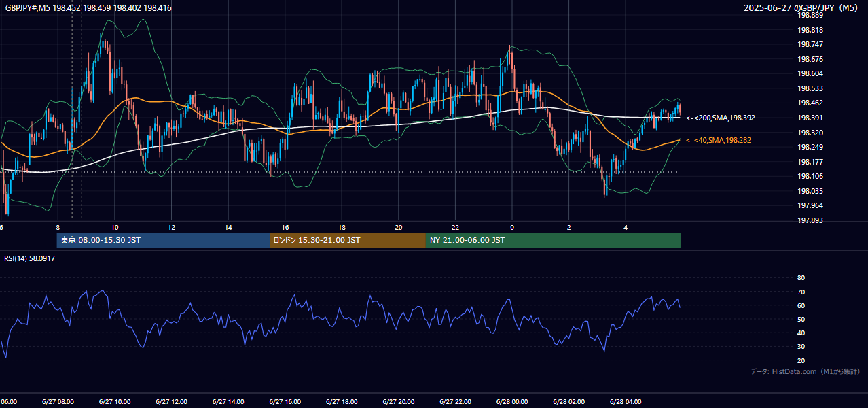Click the 198.249 price axis label
Viewport: 868px width, 408px height.
click(811, 147)
